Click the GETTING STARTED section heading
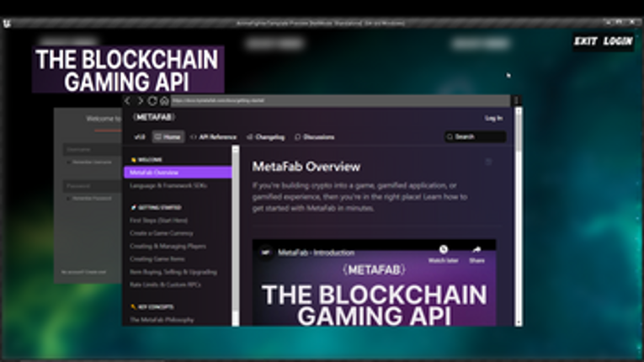 point(156,207)
